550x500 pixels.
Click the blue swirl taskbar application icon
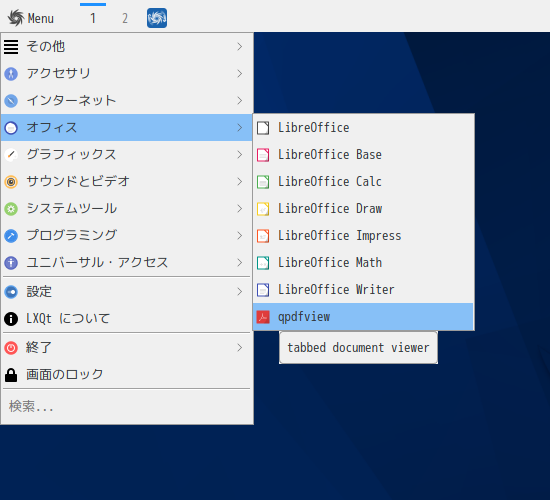point(157,18)
